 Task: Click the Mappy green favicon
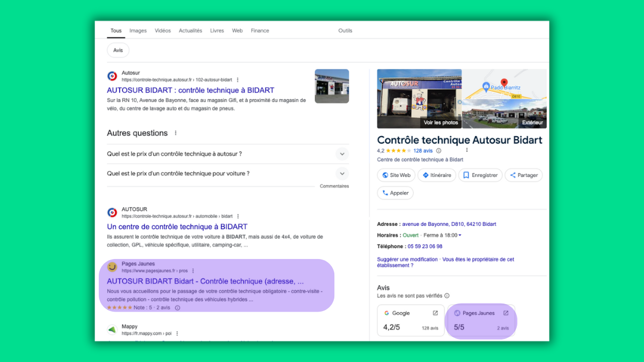[x=112, y=330]
